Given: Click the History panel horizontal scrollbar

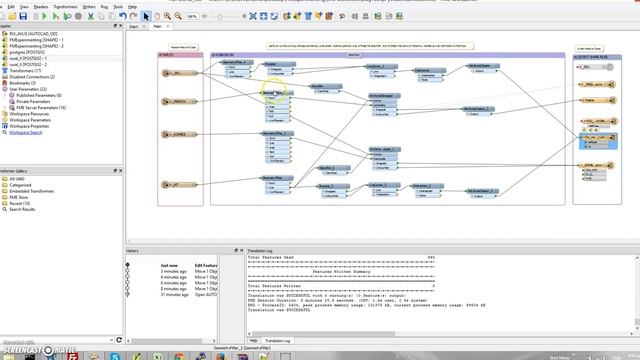Looking at the screenshot, I should click(167, 341).
